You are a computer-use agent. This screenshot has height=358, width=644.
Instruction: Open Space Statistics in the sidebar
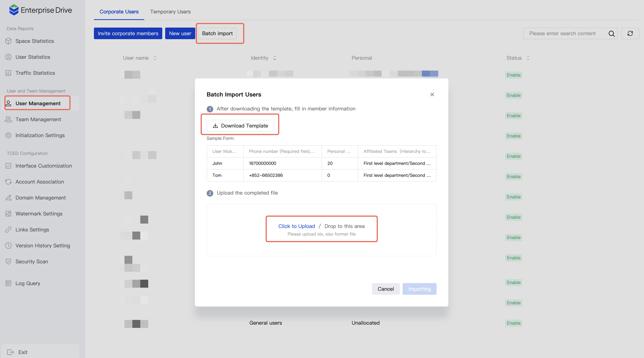click(34, 41)
